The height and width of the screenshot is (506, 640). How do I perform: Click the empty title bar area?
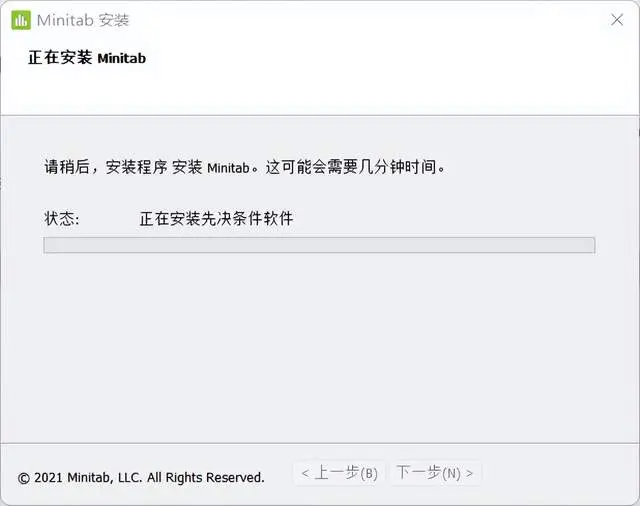(x=367, y=20)
